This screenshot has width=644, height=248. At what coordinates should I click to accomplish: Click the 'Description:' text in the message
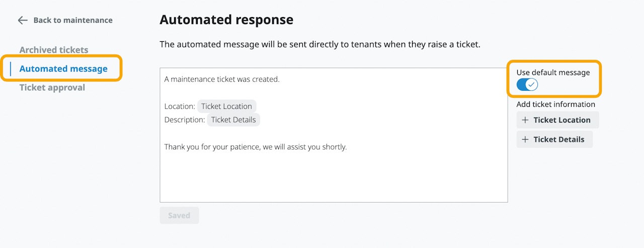click(185, 120)
